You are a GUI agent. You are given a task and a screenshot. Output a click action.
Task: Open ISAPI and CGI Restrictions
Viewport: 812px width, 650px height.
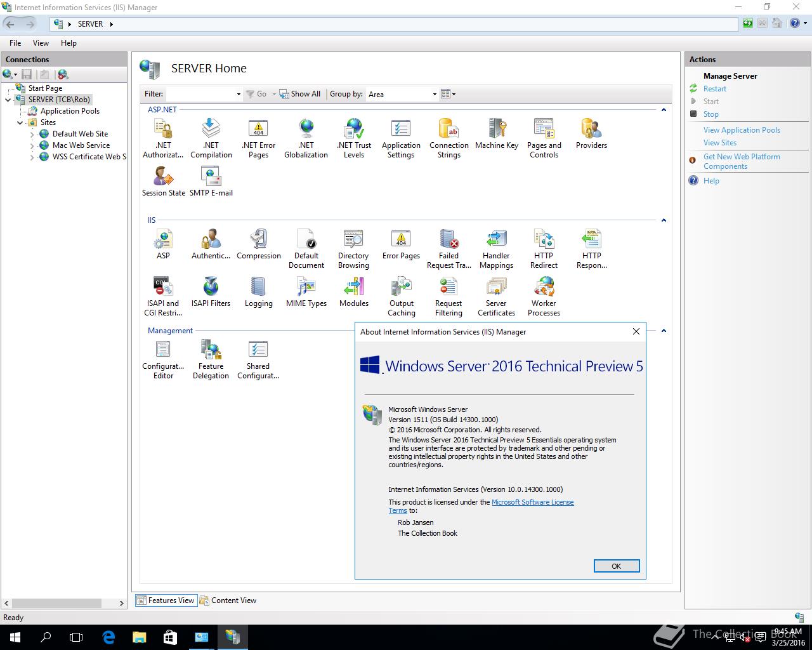(x=163, y=296)
